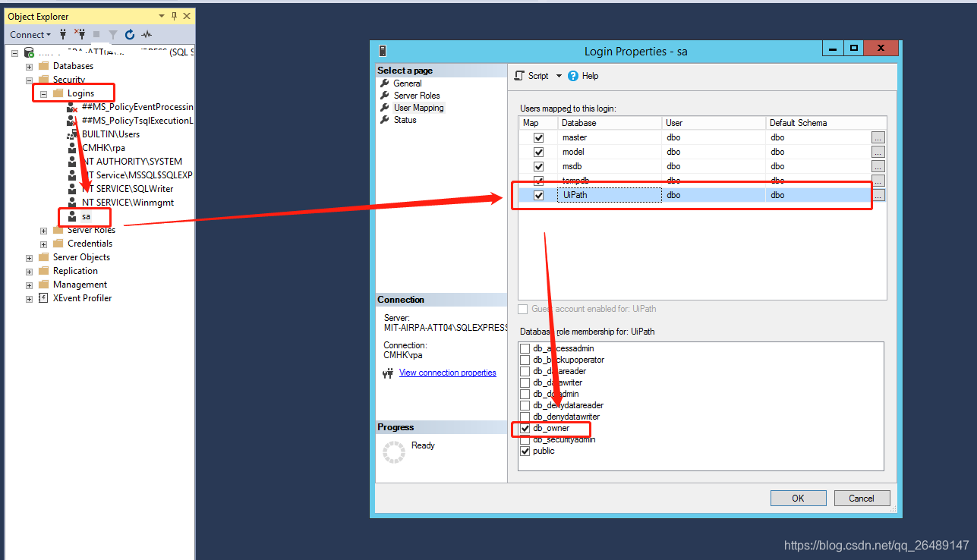Click the sa login user icon
The width and height of the screenshot is (977, 560).
pos(72,216)
